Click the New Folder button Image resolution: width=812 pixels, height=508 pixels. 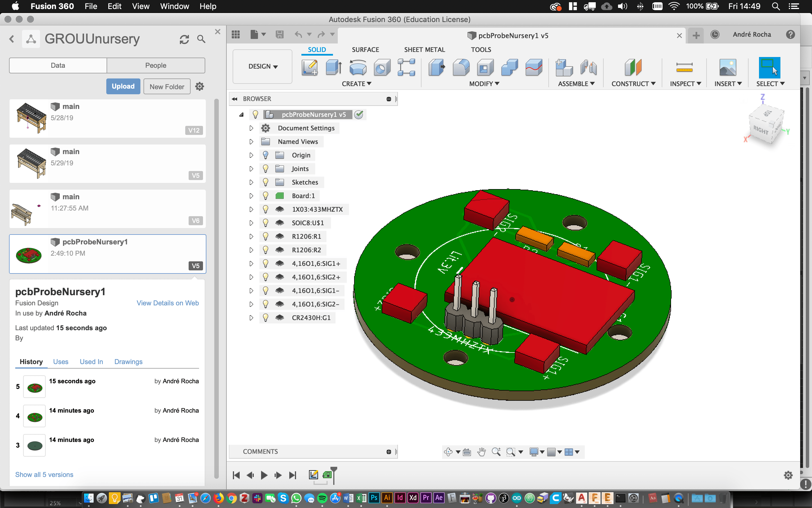[167, 86]
